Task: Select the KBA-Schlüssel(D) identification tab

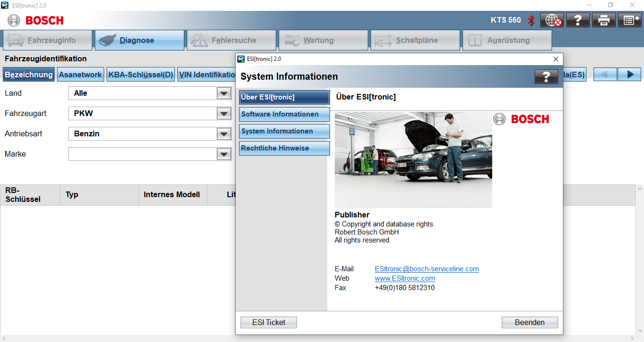Action: (141, 75)
